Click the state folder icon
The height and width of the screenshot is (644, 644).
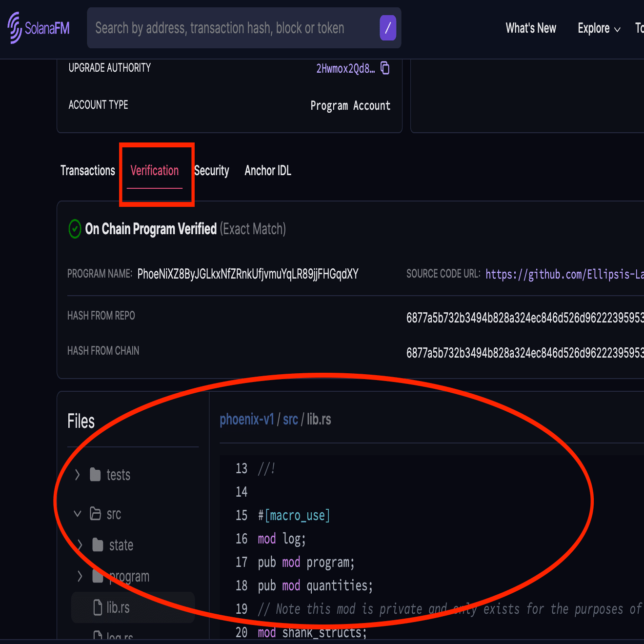pos(98,545)
